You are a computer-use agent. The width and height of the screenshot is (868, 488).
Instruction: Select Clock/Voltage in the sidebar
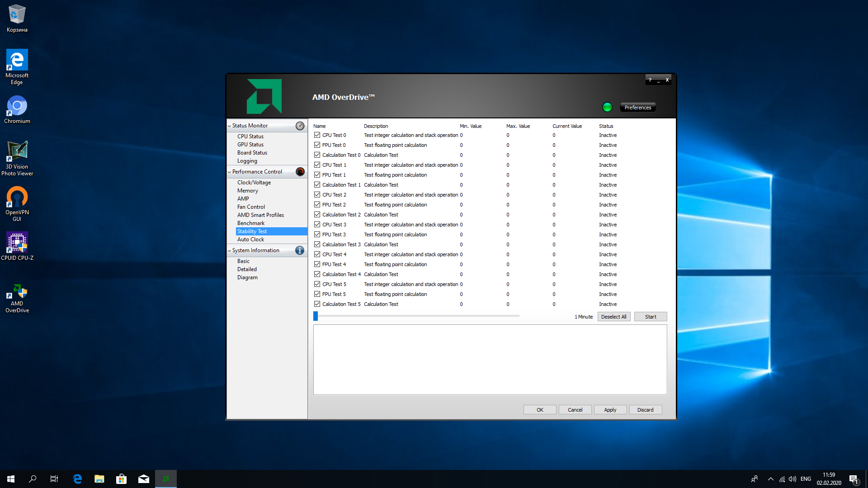click(x=254, y=183)
